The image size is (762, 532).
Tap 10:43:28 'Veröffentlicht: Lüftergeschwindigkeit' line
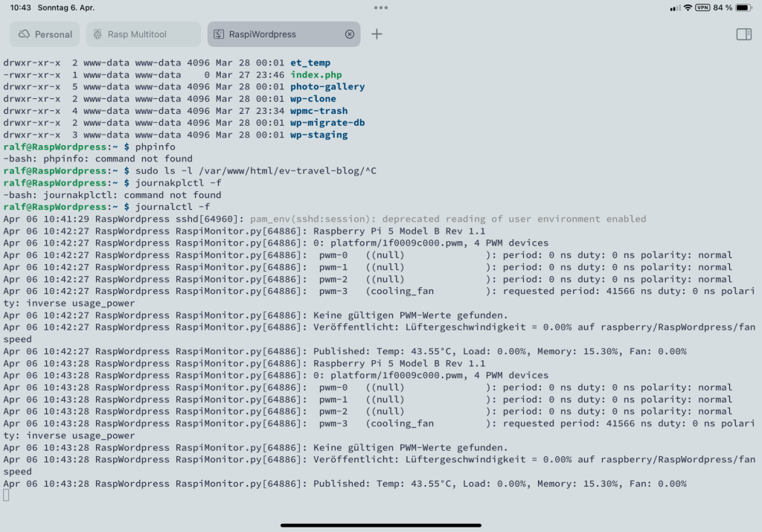click(379, 466)
